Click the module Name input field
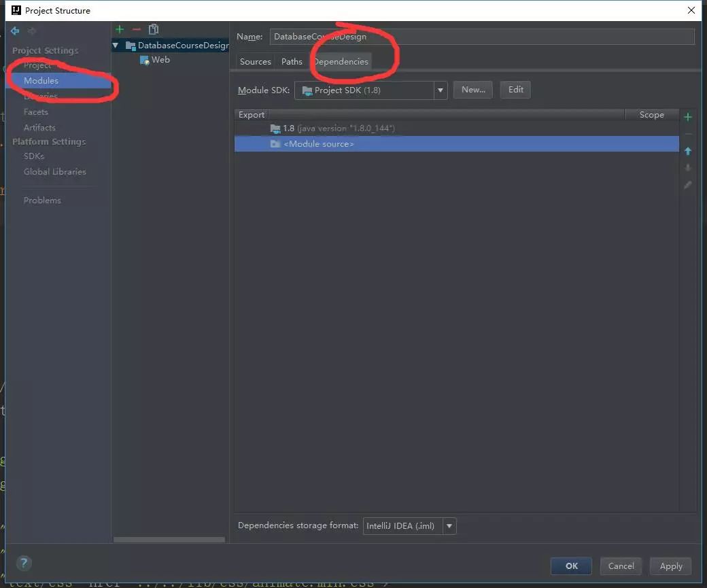Viewport: 707px width, 588px height. click(x=482, y=37)
